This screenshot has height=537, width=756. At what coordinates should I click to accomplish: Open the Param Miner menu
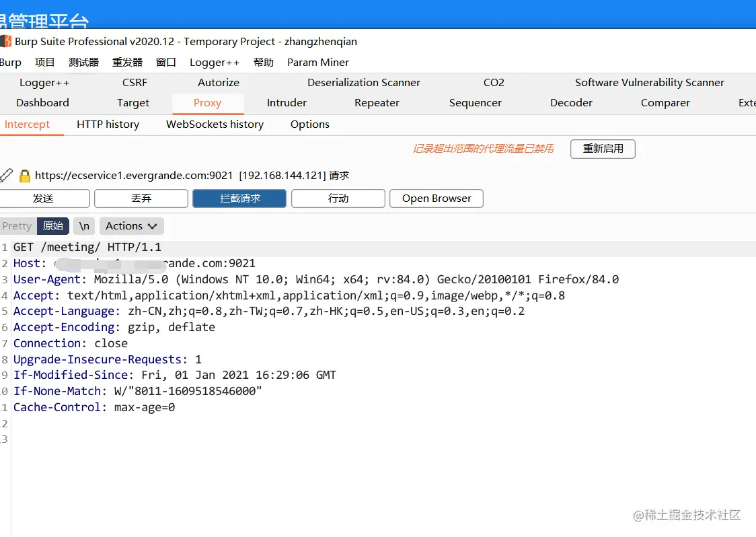pos(317,62)
